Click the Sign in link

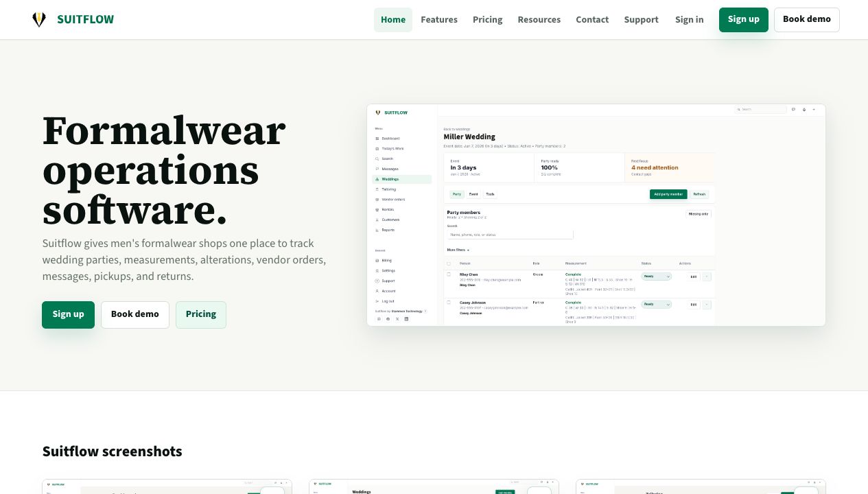[x=690, y=20]
